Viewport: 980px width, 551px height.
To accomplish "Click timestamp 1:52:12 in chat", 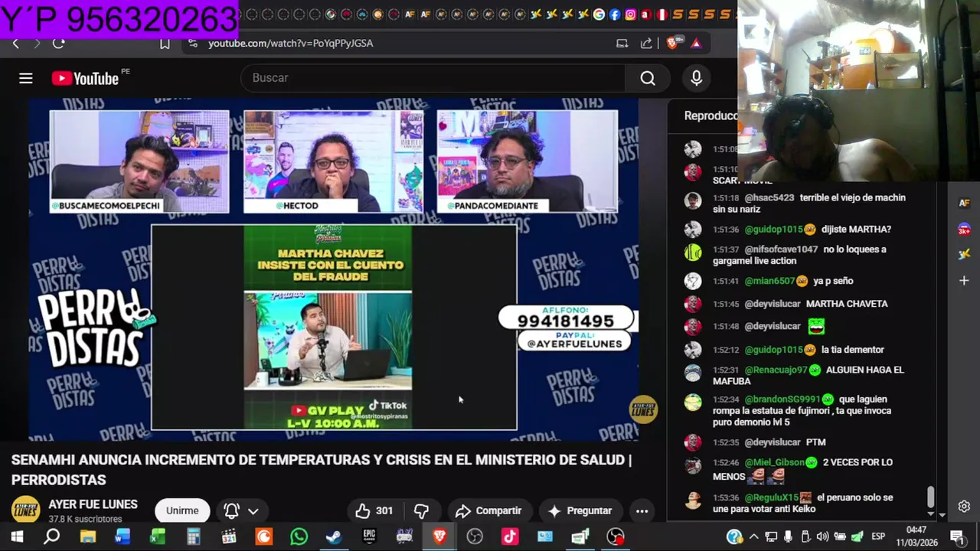I will click(x=726, y=350).
